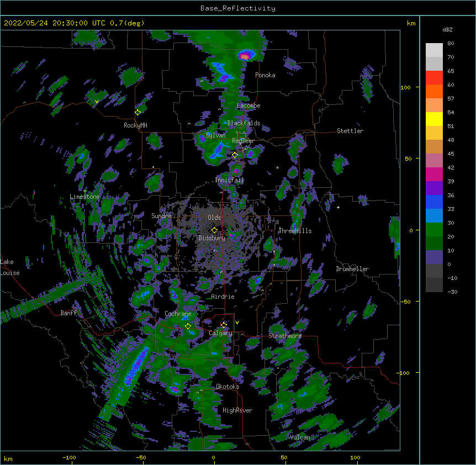Click the 100 tick on the right axis
476x465 pixels.
point(405,87)
